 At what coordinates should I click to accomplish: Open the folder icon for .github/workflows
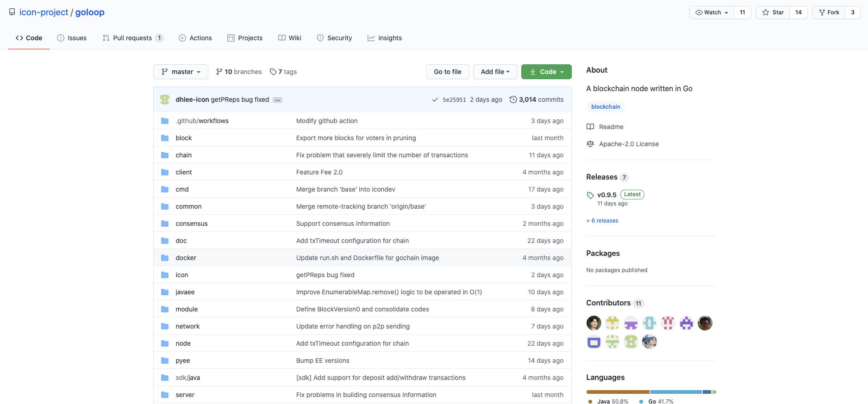pos(165,121)
